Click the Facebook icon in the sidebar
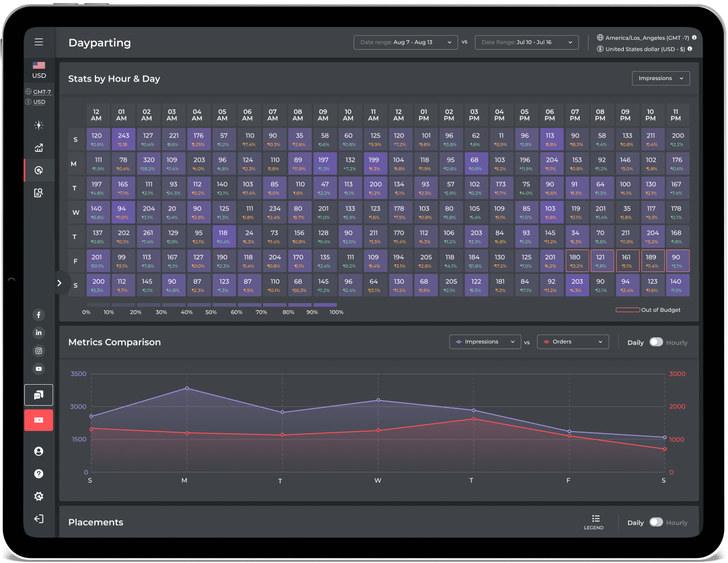The width and height of the screenshot is (728, 563). pos(39,315)
